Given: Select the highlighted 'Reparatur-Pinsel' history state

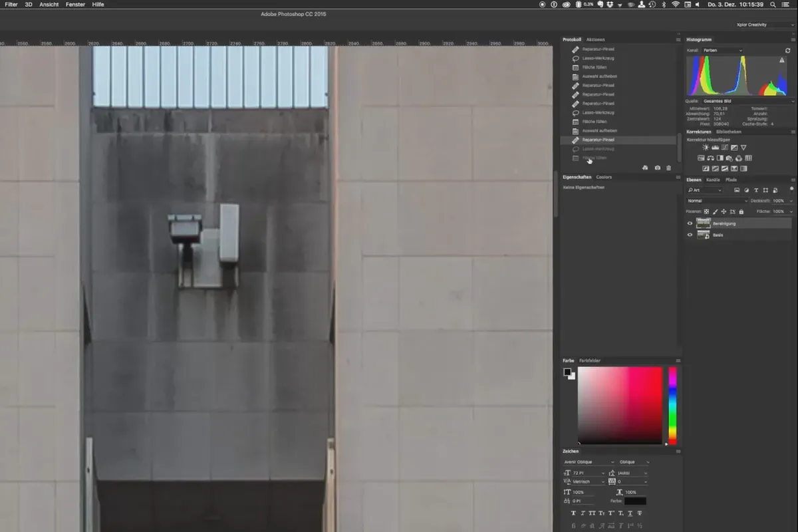Looking at the screenshot, I should (x=618, y=140).
